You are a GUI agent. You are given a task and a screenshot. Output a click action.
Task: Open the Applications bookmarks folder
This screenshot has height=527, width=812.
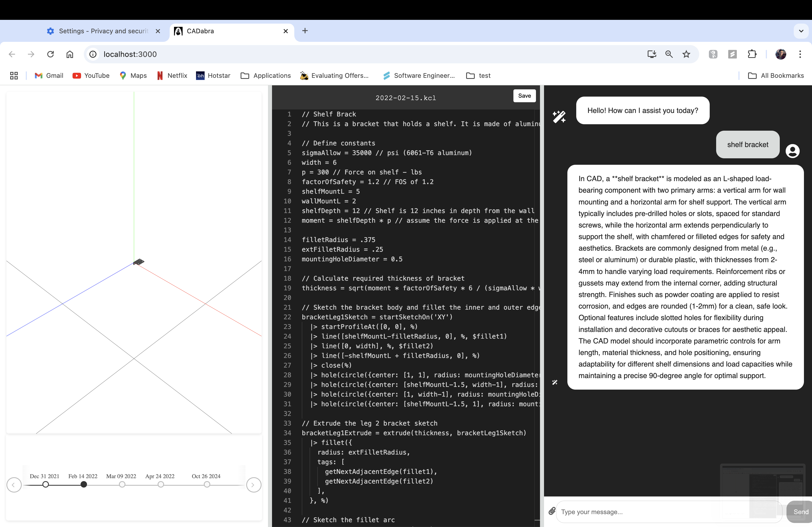[266, 76]
